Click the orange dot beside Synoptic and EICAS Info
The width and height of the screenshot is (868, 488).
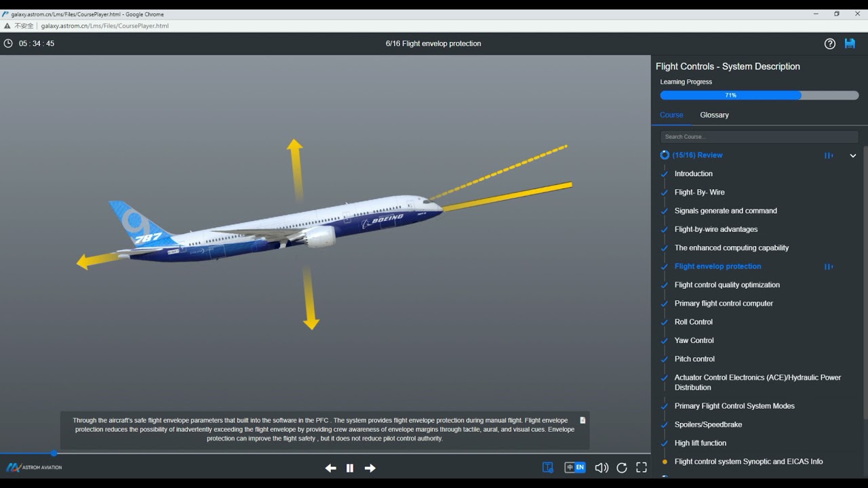(x=665, y=462)
